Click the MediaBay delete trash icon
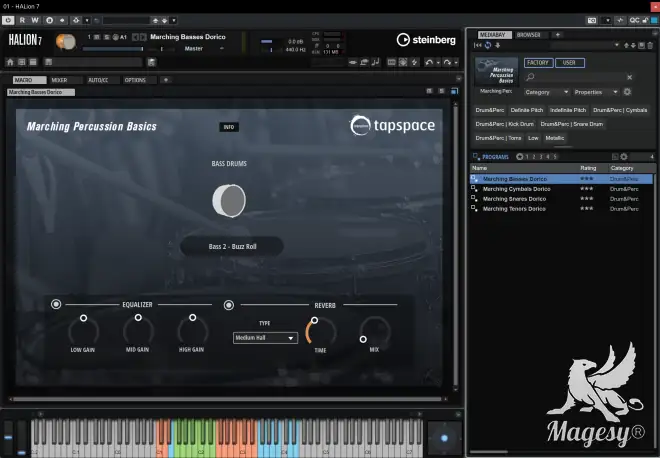660x458 pixels. (x=650, y=45)
